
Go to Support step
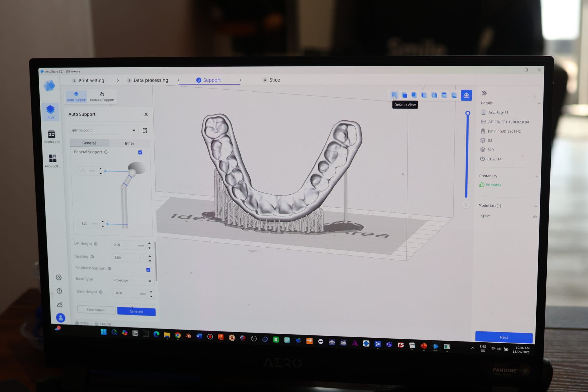pyautogui.click(x=208, y=80)
